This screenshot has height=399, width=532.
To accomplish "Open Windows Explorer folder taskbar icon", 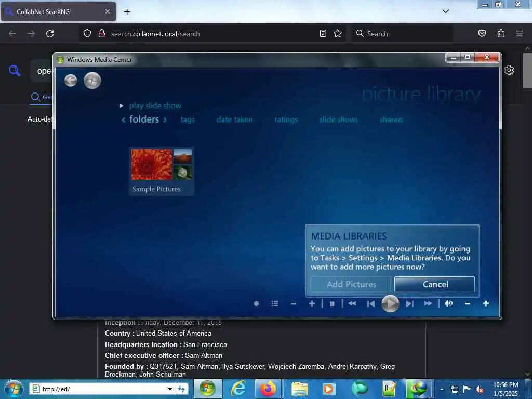I will pos(300,389).
